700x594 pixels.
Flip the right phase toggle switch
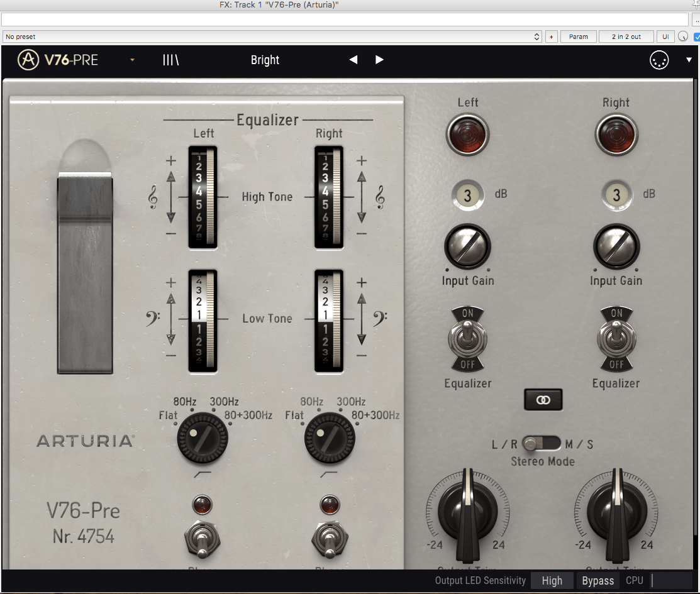330,539
